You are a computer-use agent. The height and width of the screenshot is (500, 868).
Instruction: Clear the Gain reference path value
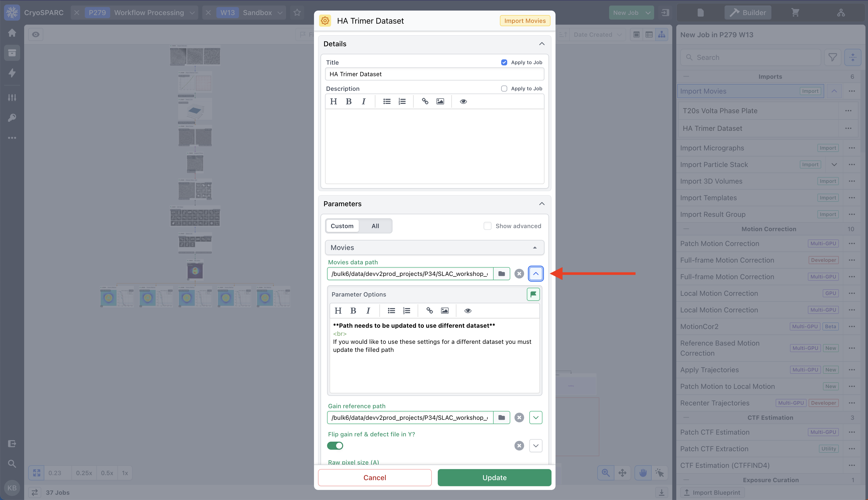pyautogui.click(x=519, y=418)
